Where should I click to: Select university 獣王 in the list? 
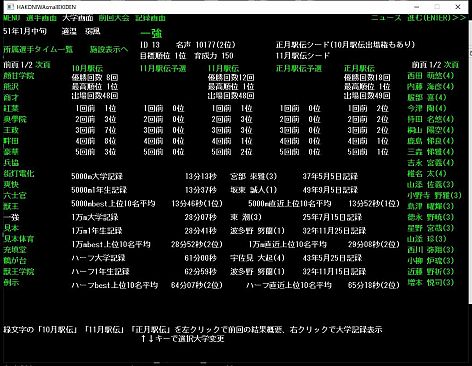coord(11,206)
